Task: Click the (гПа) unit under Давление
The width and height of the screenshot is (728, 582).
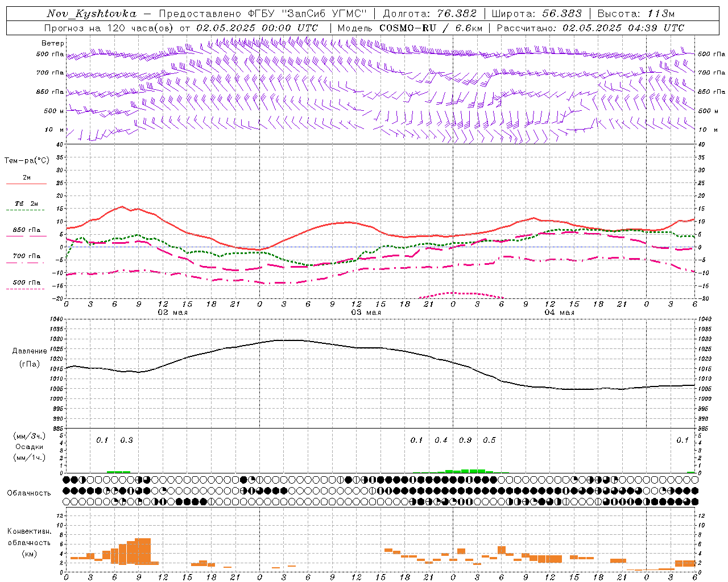Action: pos(30,364)
